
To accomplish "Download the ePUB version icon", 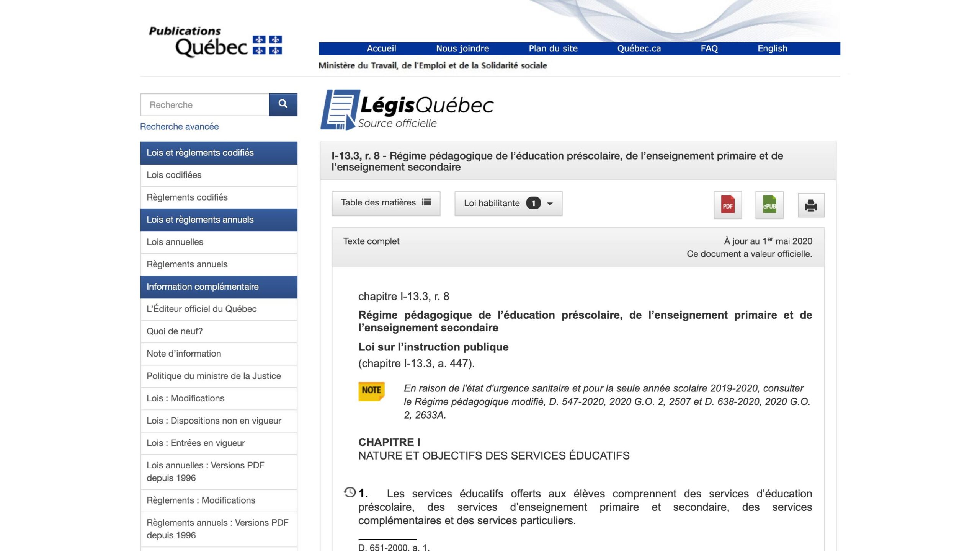I will (769, 205).
